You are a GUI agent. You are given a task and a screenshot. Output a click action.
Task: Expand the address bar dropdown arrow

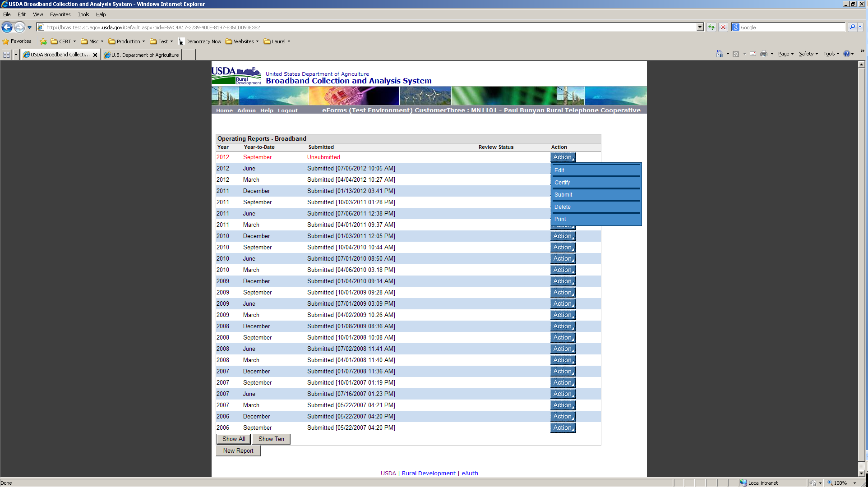700,28
